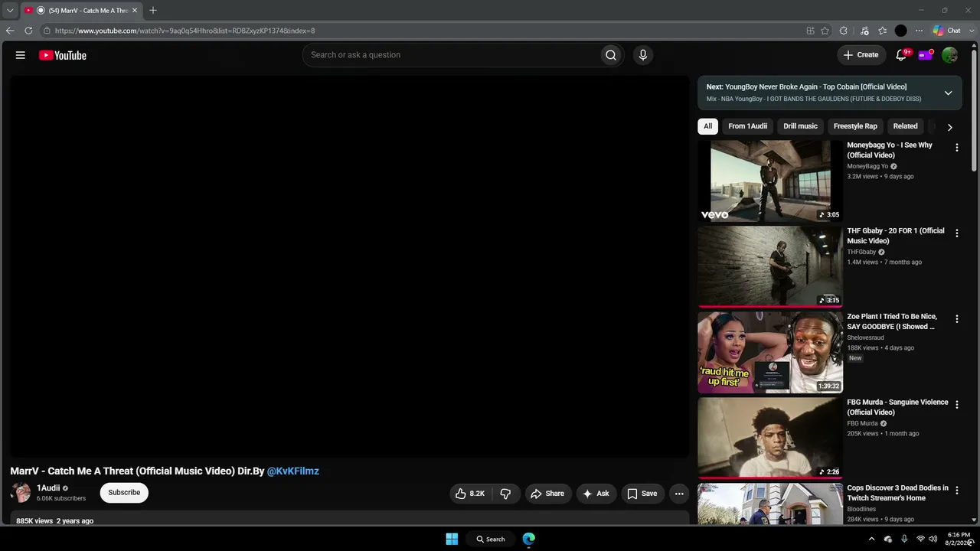Viewport: 980px width, 551px height.
Task: Open the browser media control icon
Action: tap(864, 31)
